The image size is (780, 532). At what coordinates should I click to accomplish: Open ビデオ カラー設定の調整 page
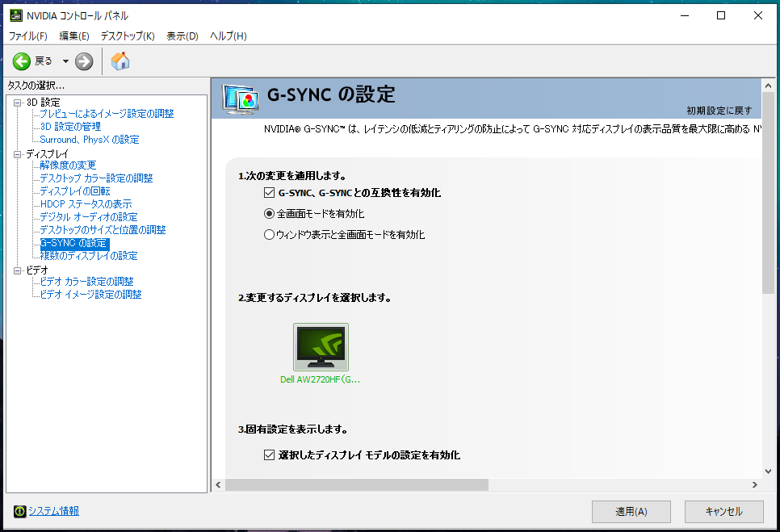pyautogui.click(x=87, y=282)
